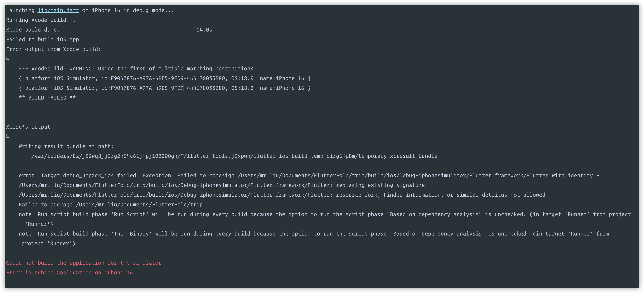The height and width of the screenshot is (293, 644).
Task: Click 'Could not build the application' red error
Action: (85, 263)
